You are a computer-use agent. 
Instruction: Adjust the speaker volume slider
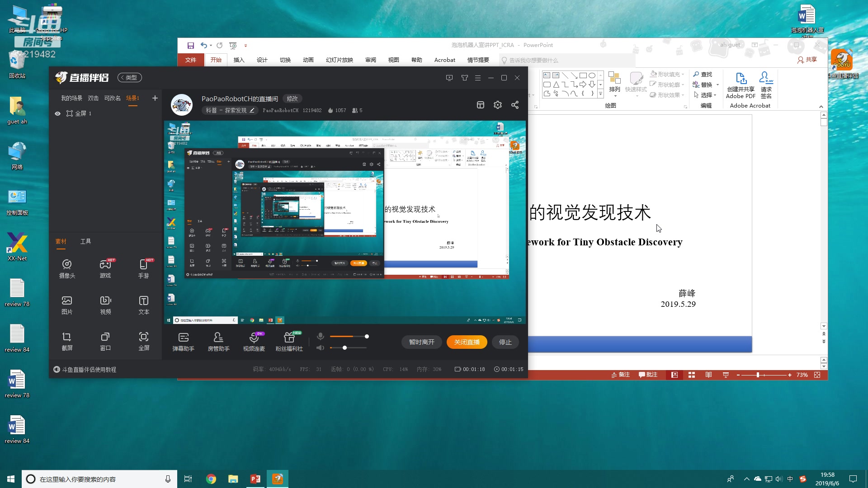348,348
